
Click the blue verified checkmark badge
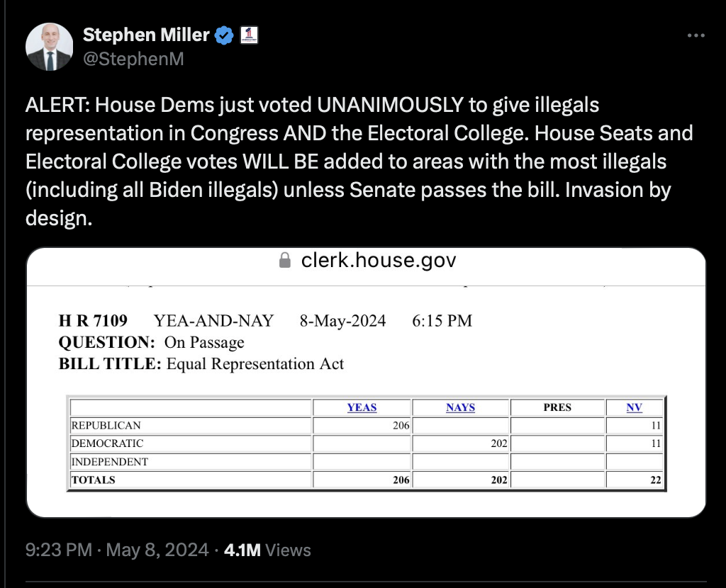tap(225, 35)
